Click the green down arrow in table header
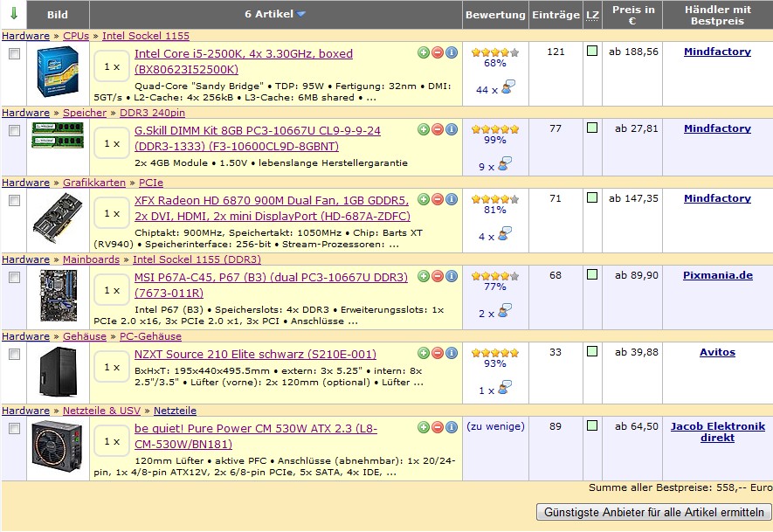The width and height of the screenshot is (773, 532). pyautogui.click(x=14, y=14)
